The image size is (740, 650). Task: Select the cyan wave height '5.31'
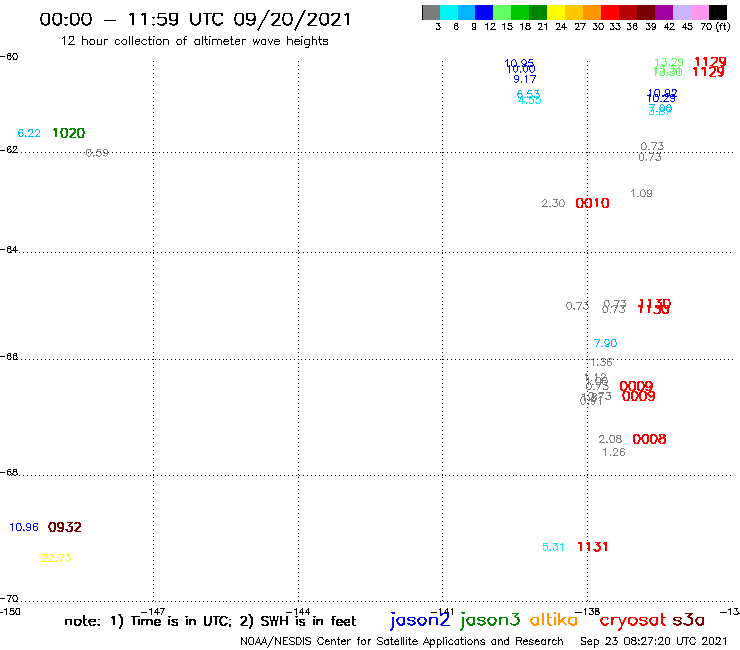coord(553,547)
